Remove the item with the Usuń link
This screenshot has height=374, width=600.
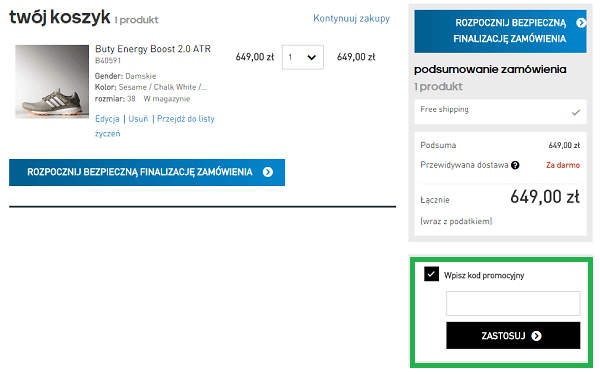point(138,119)
